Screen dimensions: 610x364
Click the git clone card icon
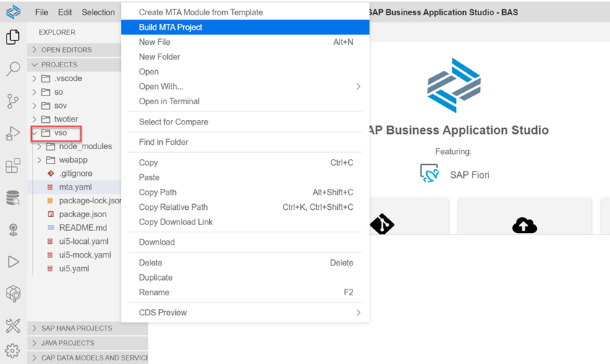[381, 224]
